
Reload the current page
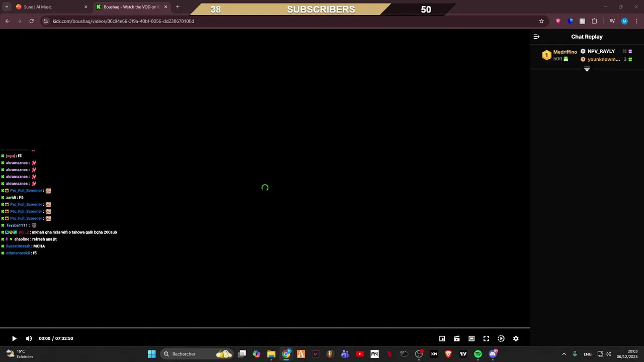point(32,21)
